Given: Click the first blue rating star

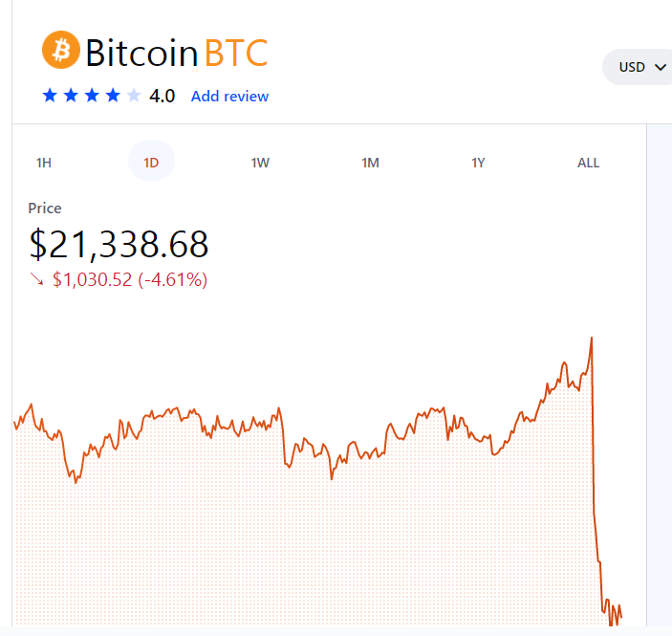Looking at the screenshot, I should click(50, 96).
